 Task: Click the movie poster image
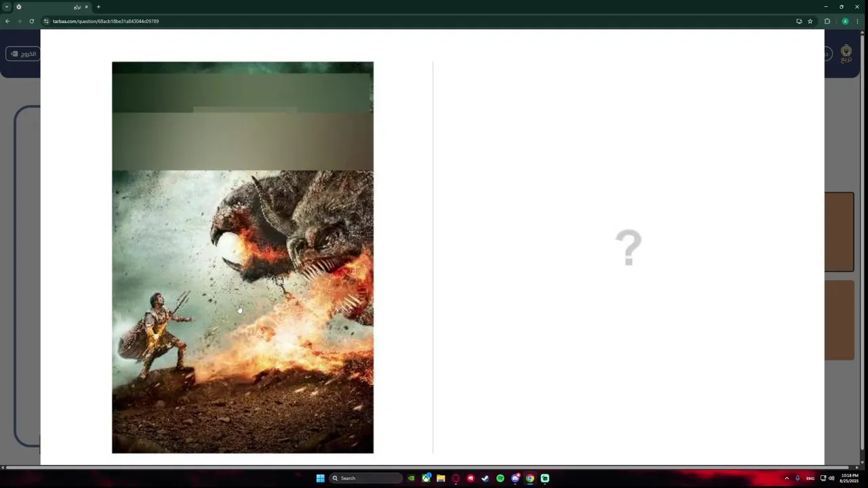pyautogui.click(x=243, y=258)
